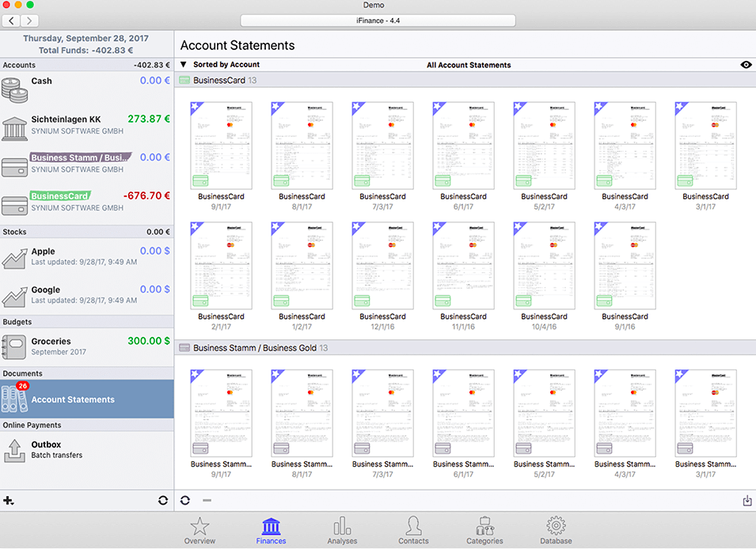This screenshot has height=549, width=756.
Task: Refresh statements with the bottom reload icon
Action: pos(185,500)
